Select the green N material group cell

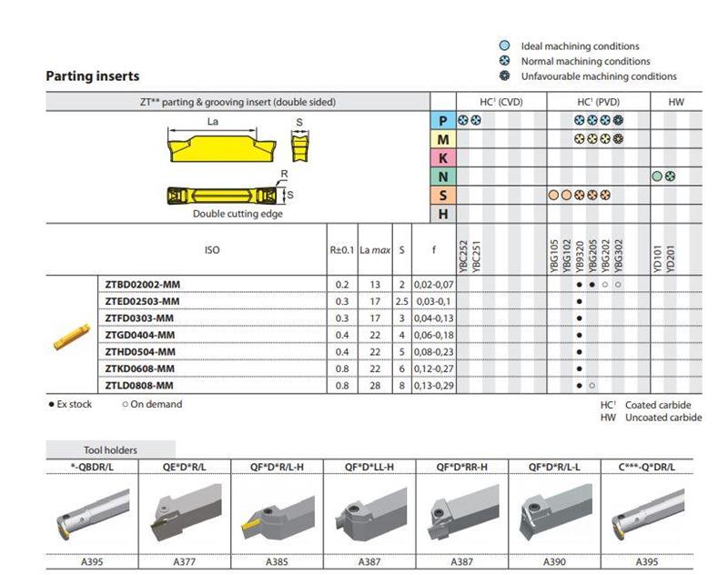442,176
